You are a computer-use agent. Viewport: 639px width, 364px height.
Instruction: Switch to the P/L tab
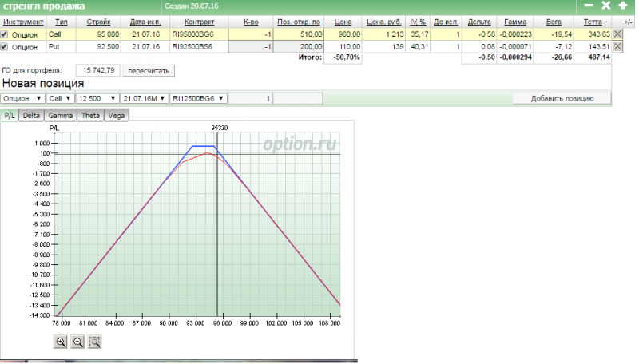(x=10, y=116)
